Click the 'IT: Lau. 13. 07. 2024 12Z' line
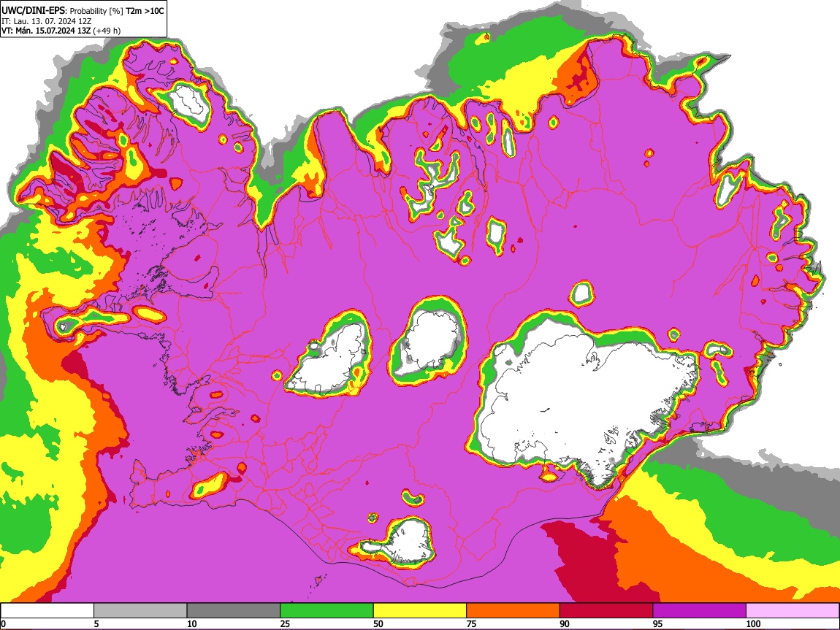840x630 pixels. click(47, 21)
